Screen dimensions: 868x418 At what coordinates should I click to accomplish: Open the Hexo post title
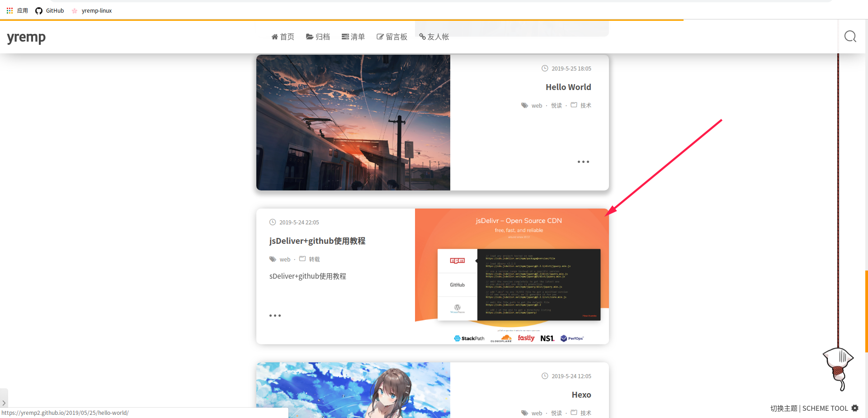[581, 394]
